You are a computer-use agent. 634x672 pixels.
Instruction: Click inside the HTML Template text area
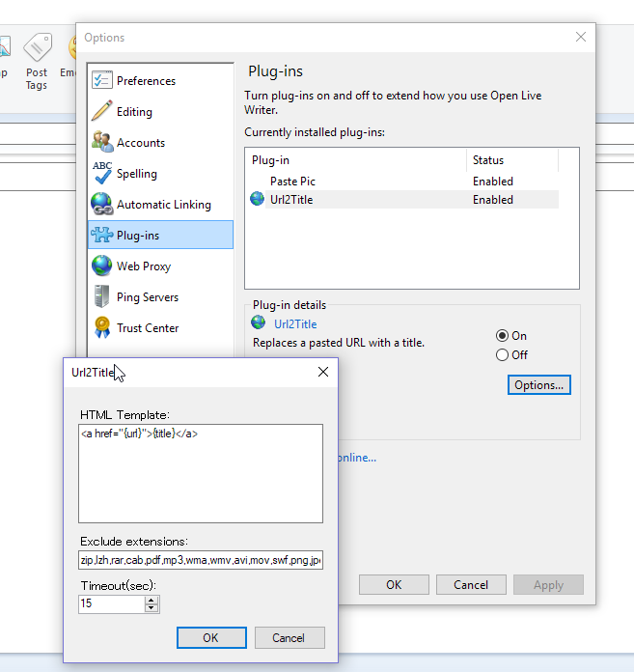pos(201,473)
